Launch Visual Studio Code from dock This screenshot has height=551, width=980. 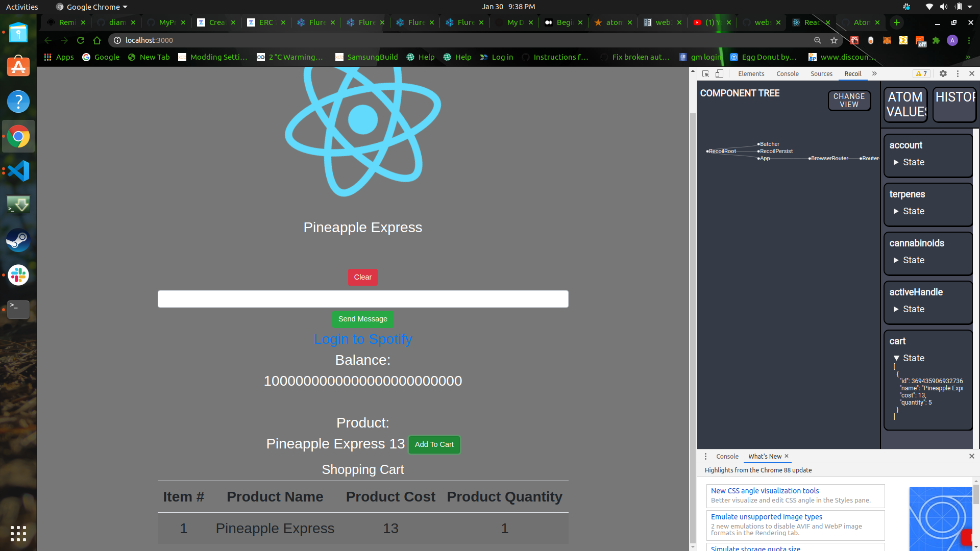click(x=18, y=171)
